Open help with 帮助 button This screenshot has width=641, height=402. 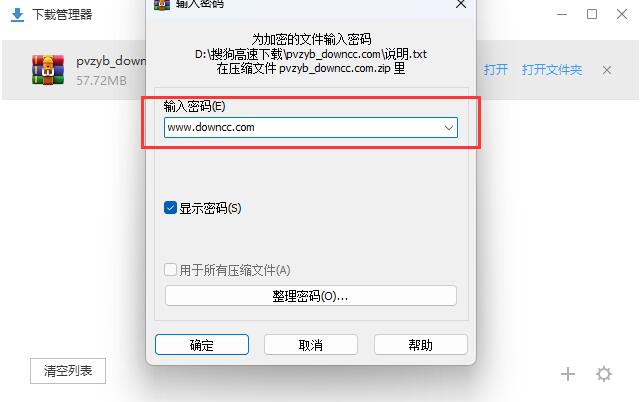click(x=421, y=345)
